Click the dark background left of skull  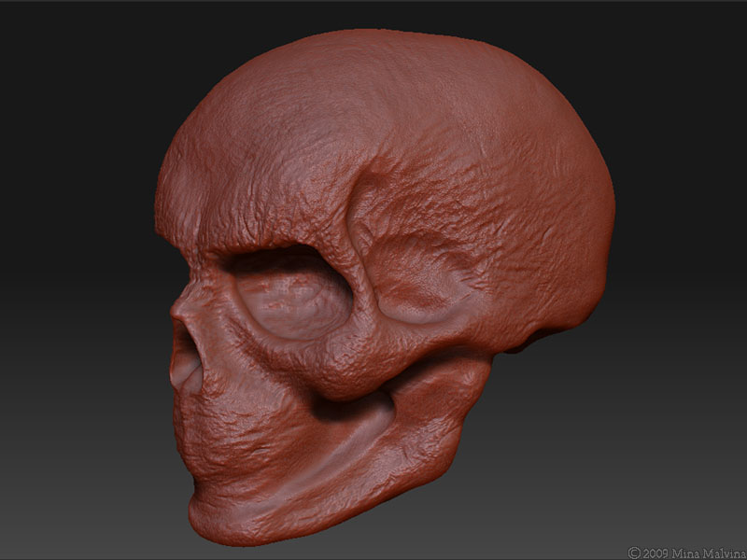point(75,280)
